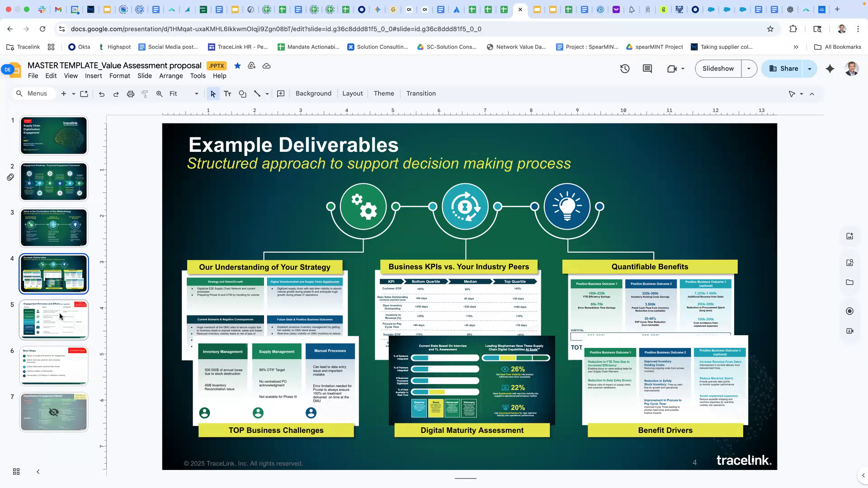Click the Transition button
Image resolution: width=868 pixels, height=488 pixels.
click(x=421, y=94)
